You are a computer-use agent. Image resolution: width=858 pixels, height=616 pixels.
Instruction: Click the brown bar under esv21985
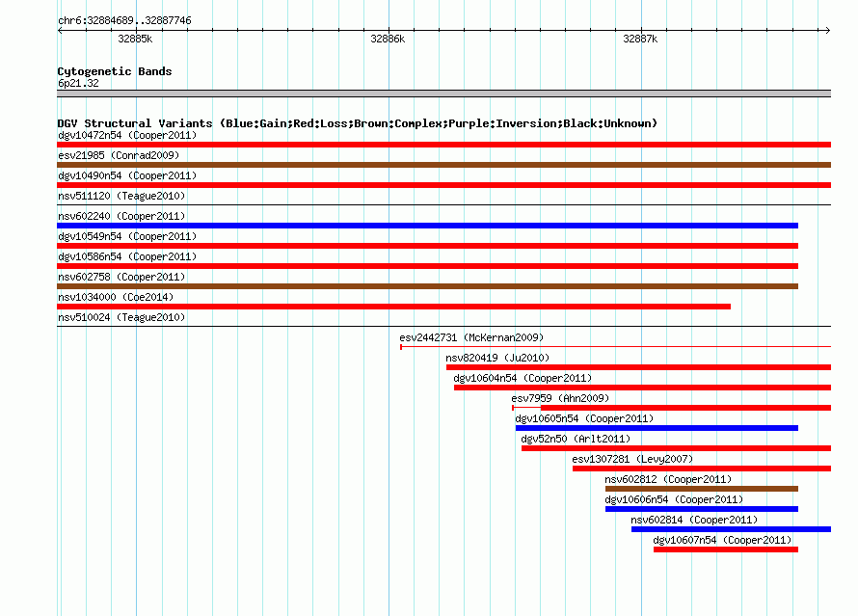click(443, 165)
